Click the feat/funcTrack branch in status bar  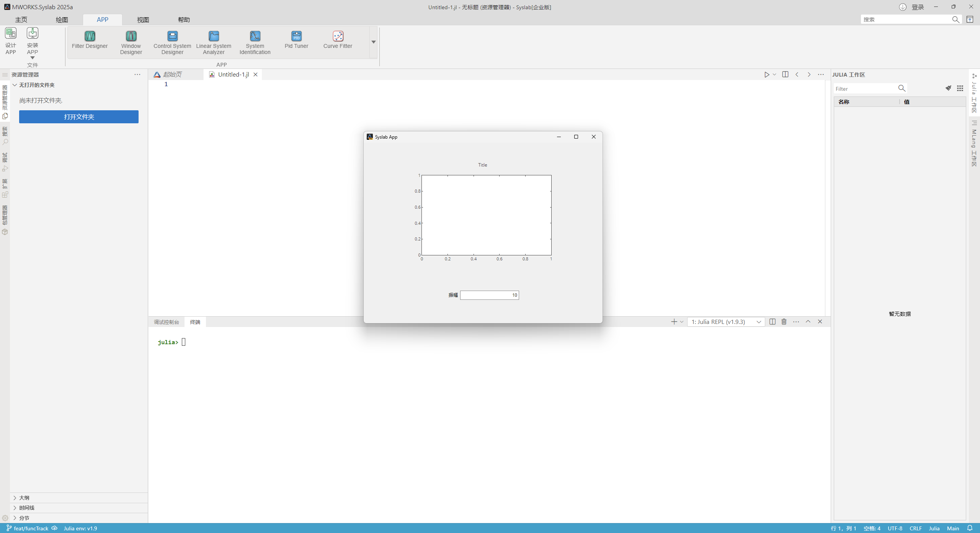[31, 528]
